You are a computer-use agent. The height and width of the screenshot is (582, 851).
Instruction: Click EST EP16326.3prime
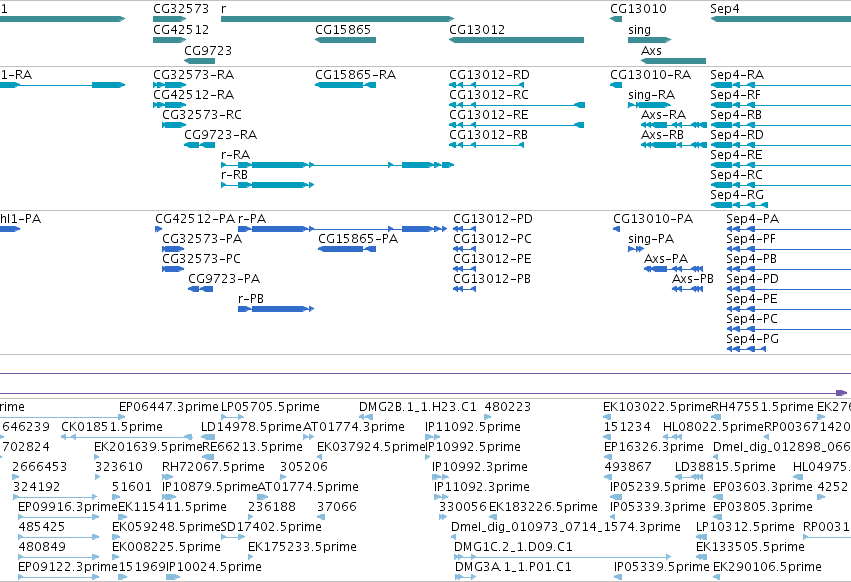[654, 447]
